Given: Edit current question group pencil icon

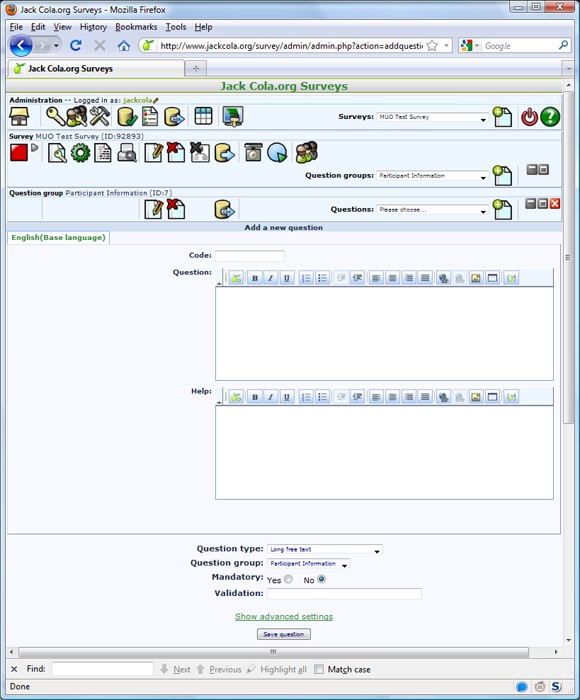Looking at the screenshot, I should (153, 209).
